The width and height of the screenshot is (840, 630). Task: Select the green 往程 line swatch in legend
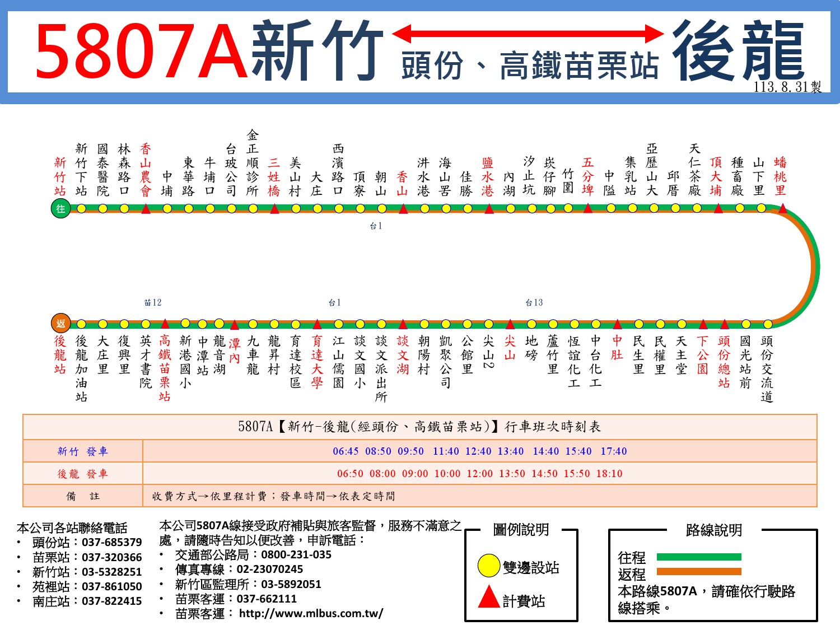tap(698, 557)
